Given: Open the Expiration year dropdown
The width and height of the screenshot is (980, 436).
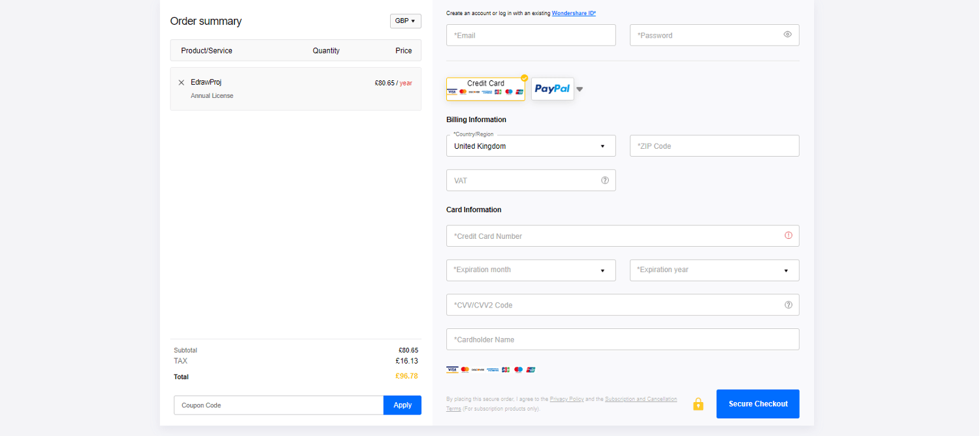Looking at the screenshot, I should [x=714, y=270].
